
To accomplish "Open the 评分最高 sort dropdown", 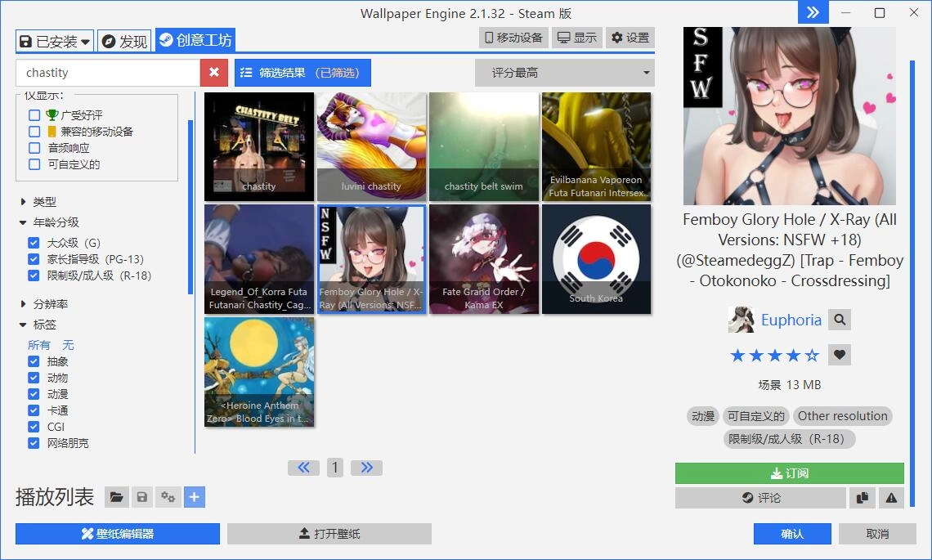I will (565, 73).
